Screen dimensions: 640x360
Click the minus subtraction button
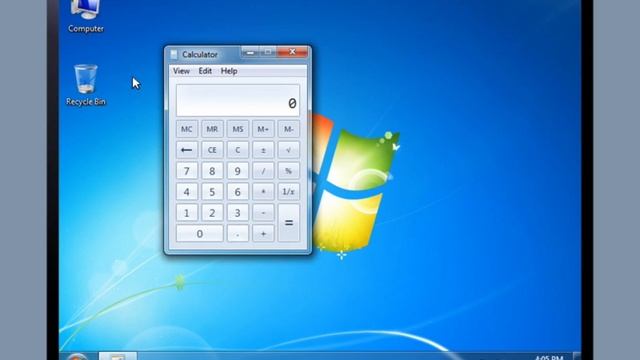point(263,213)
